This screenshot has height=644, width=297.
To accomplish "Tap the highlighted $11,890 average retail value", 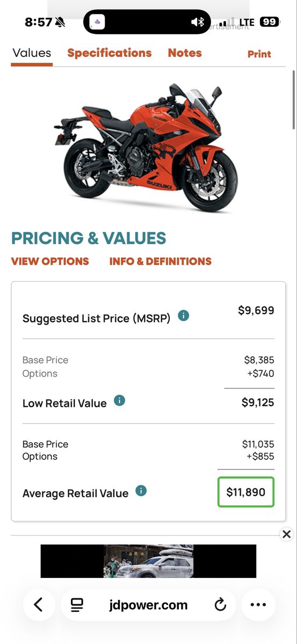I will tap(246, 492).
